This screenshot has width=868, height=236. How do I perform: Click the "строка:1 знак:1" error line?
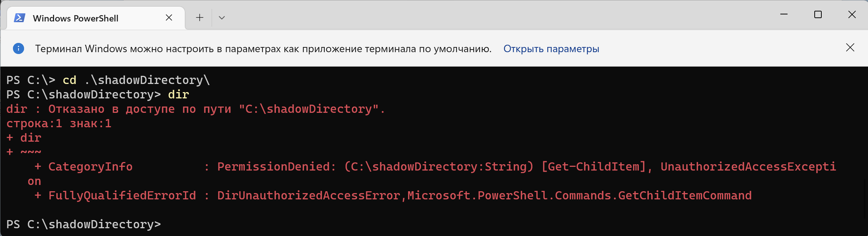click(59, 123)
